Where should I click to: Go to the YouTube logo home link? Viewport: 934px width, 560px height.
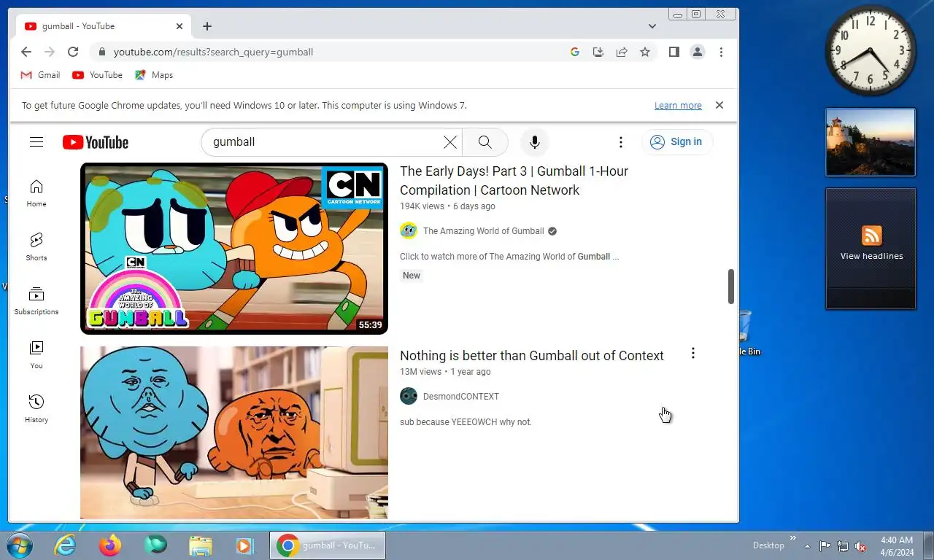click(x=96, y=142)
